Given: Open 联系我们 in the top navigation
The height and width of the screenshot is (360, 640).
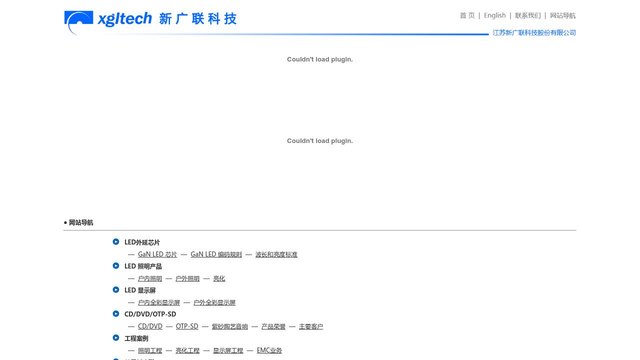Looking at the screenshot, I should pyautogui.click(x=528, y=16).
